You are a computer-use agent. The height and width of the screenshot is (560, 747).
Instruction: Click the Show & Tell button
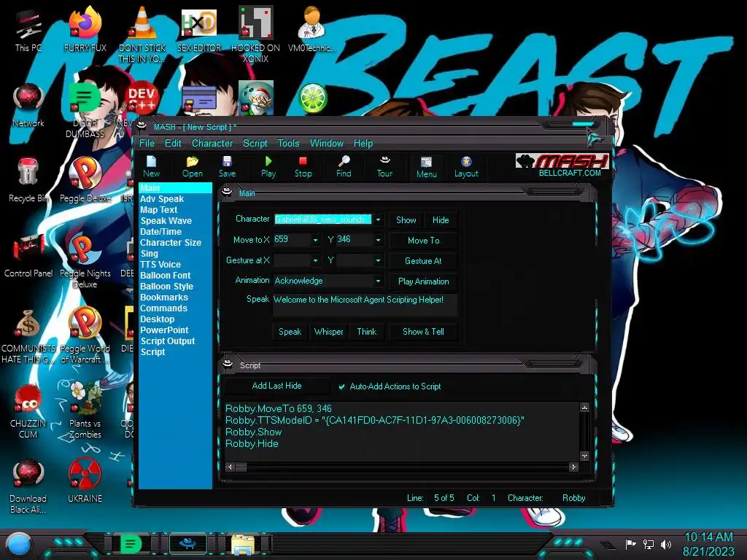[424, 332]
